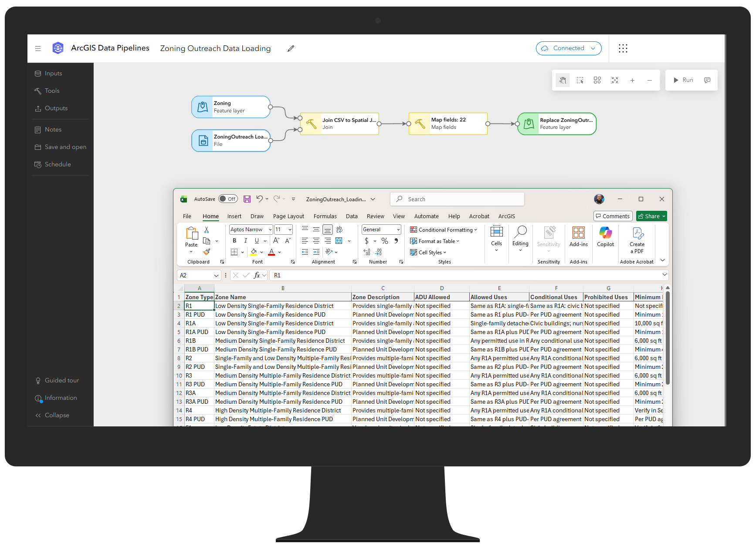Activate the rectangular select tool in the pipeline toolbar
The image size is (756, 547).
[x=580, y=80]
